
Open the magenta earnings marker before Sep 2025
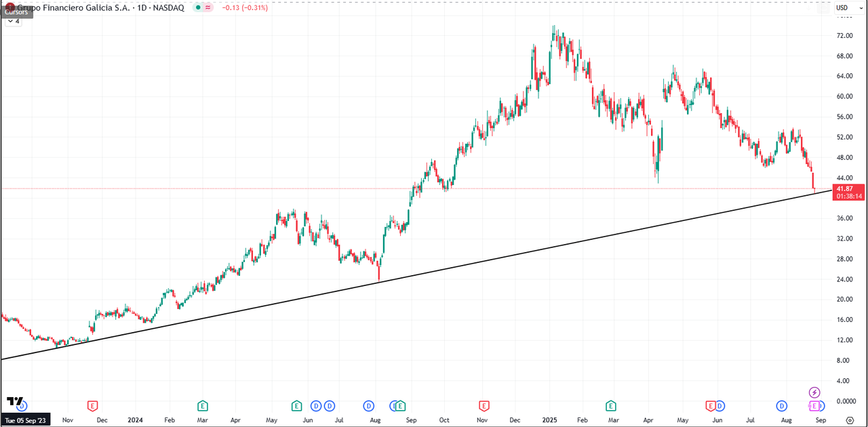pyautogui.click(x=813, y=406)
